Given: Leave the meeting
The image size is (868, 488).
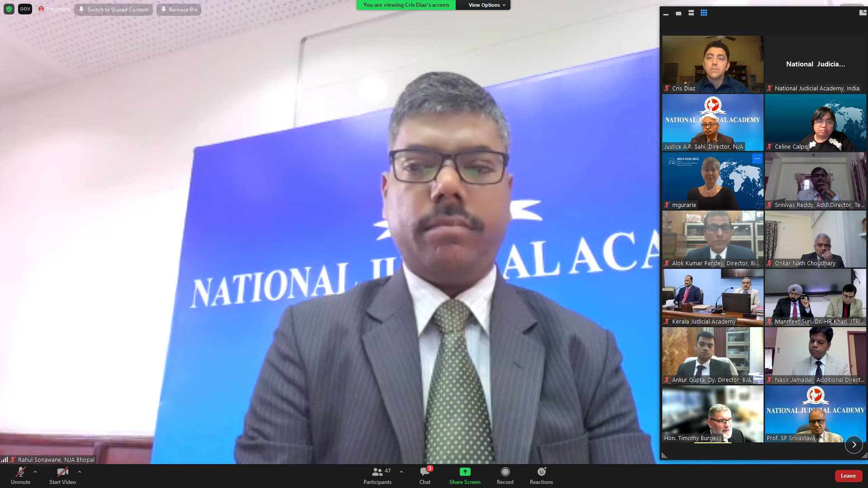Looking at the screenshot, I should point(848,476).
